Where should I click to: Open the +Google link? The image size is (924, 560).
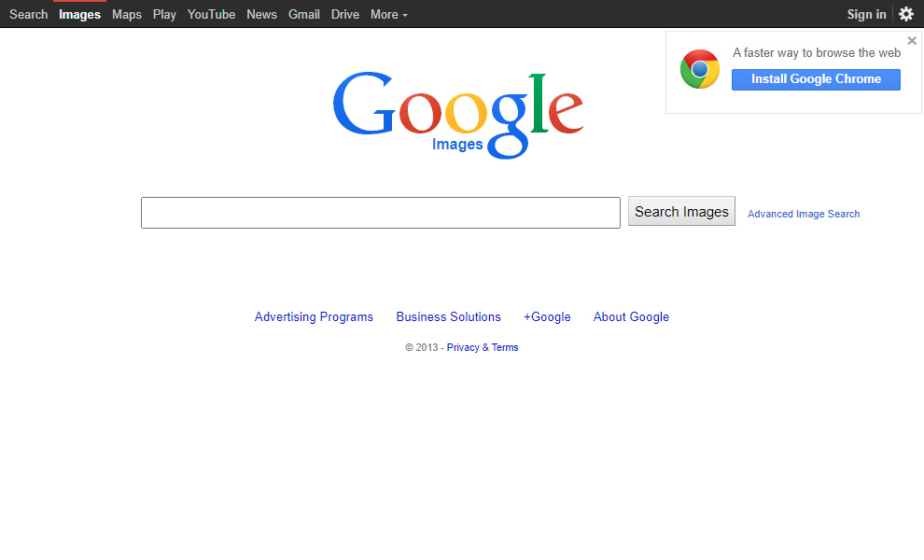[547, 317]
